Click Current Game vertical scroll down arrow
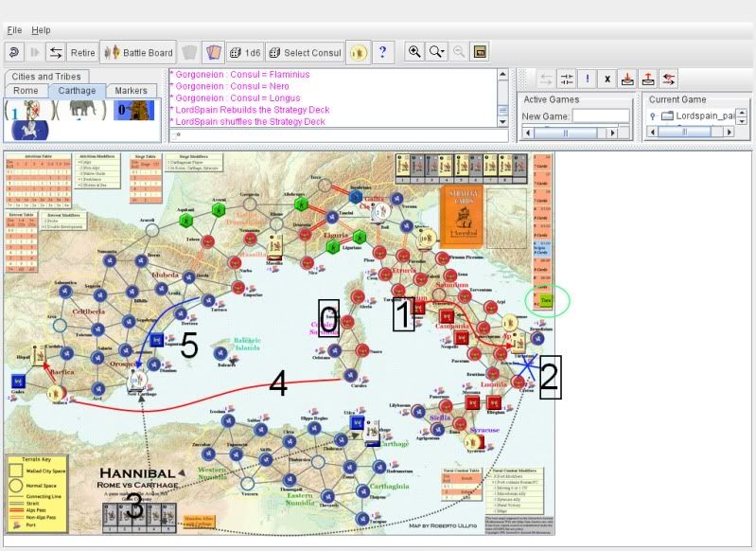The image size is (756, 551). click(x=743, y=120)
